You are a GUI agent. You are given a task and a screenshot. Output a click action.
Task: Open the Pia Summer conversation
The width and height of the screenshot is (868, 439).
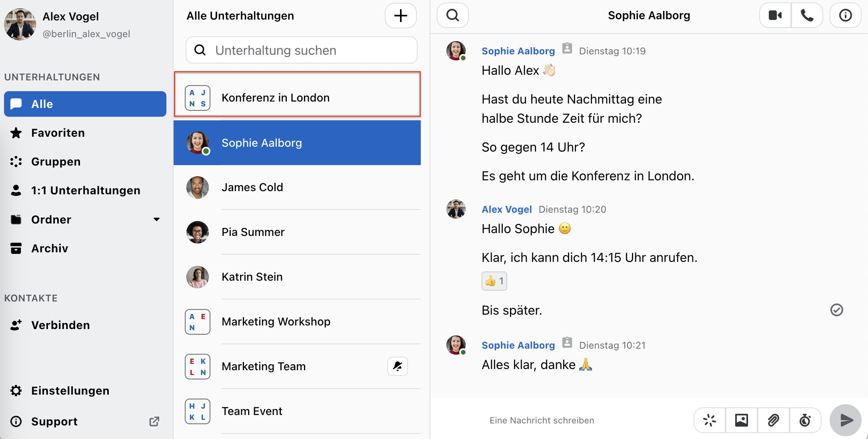(x=297, y=232)
